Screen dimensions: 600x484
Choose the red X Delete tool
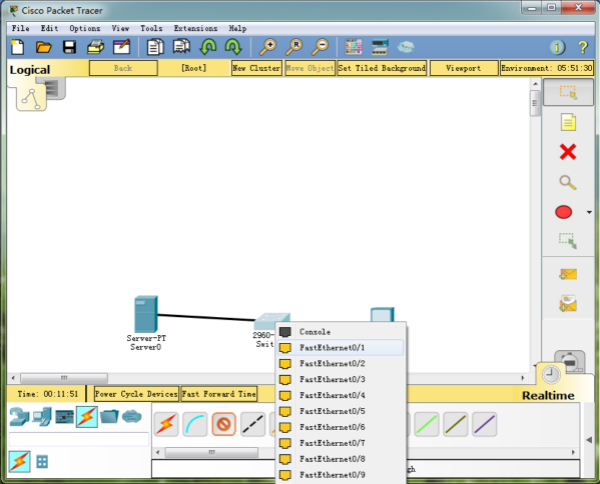568,152
